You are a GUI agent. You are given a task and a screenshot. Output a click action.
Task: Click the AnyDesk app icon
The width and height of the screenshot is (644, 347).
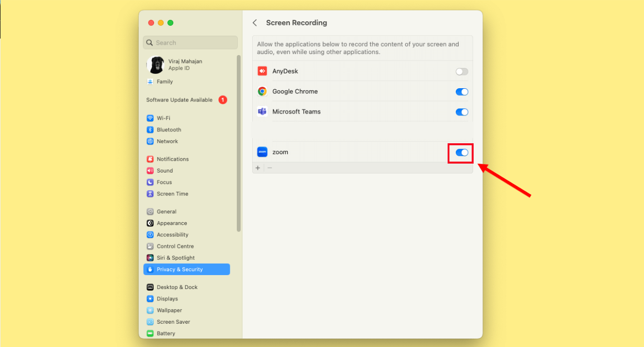coord(262,71)
